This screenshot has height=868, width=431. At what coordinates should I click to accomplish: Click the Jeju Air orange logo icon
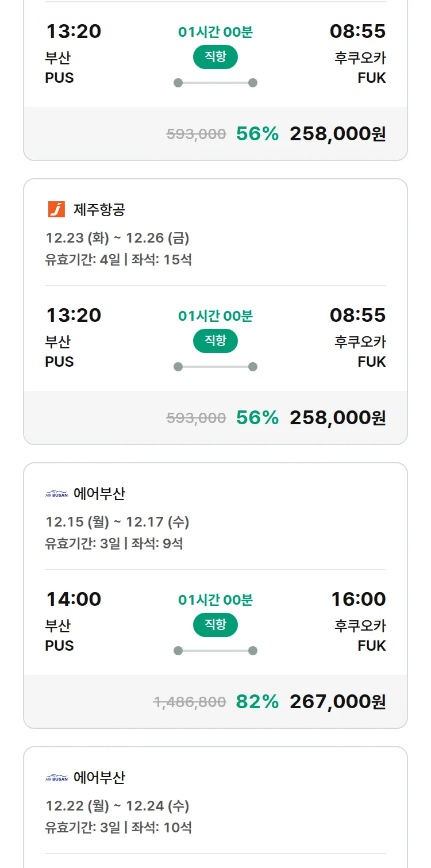(56, 209)
